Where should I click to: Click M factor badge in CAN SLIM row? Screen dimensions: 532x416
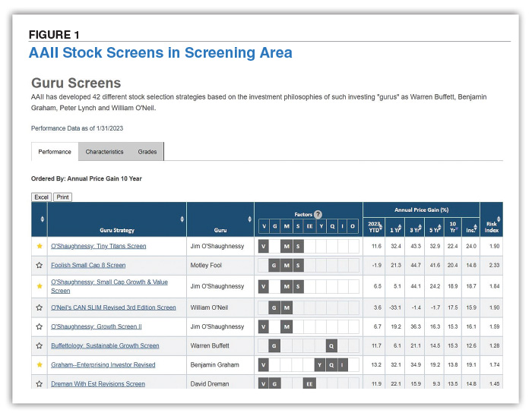click(287, 307)
